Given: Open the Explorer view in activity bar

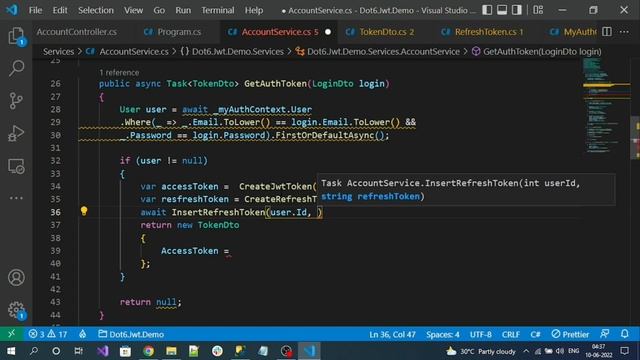Looking at the screenshot, I should coord(16,36).
